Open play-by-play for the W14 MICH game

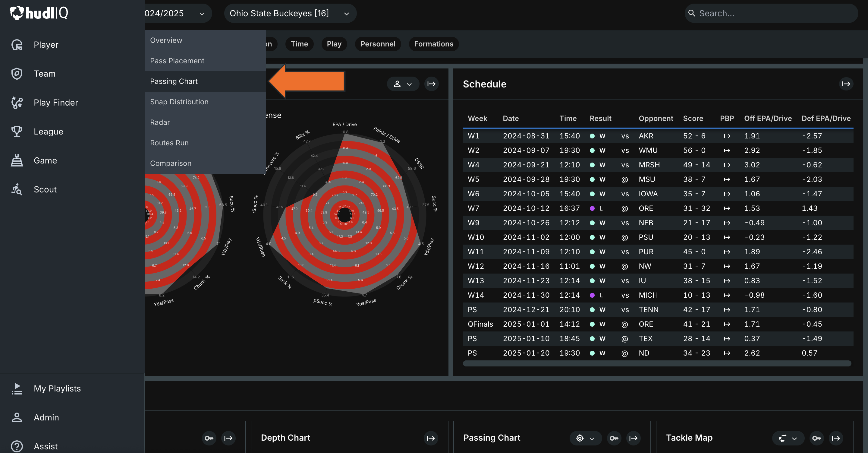[727, 295]
